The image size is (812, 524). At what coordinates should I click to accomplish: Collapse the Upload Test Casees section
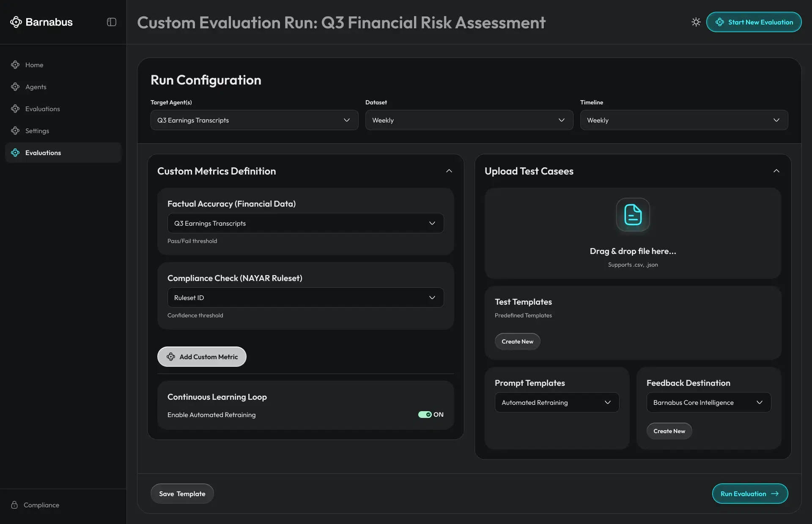point(776,171)
